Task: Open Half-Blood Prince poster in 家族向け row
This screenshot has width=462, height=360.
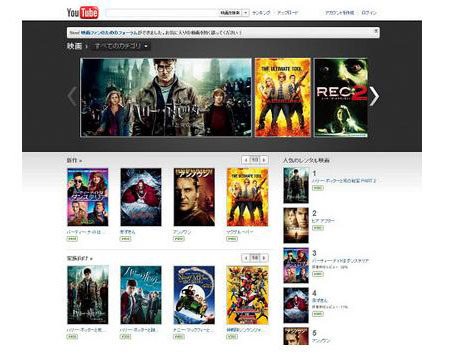Action: point(141,295)
